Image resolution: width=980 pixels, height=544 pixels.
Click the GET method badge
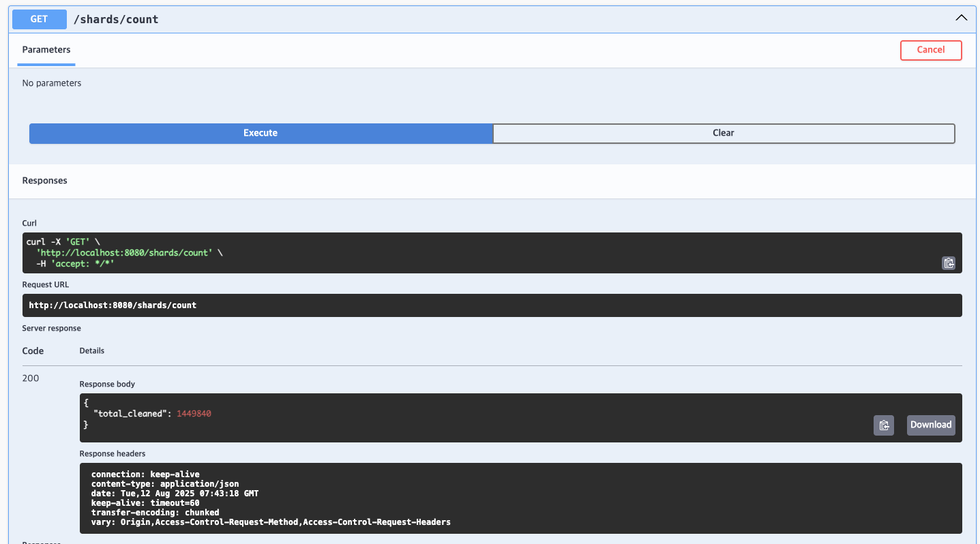(x=39, y=19)
